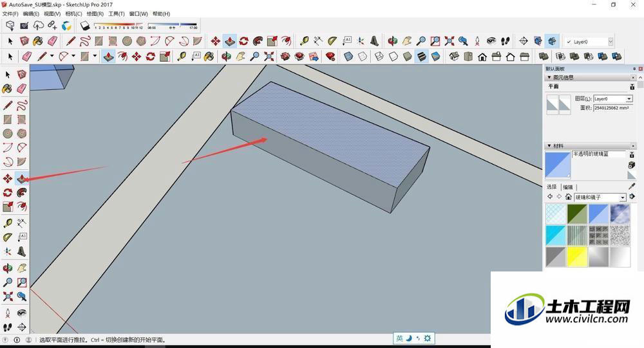The image size is (644, 348).
Task: Collapse the 材料 panel section
Action: click(549, 145)
